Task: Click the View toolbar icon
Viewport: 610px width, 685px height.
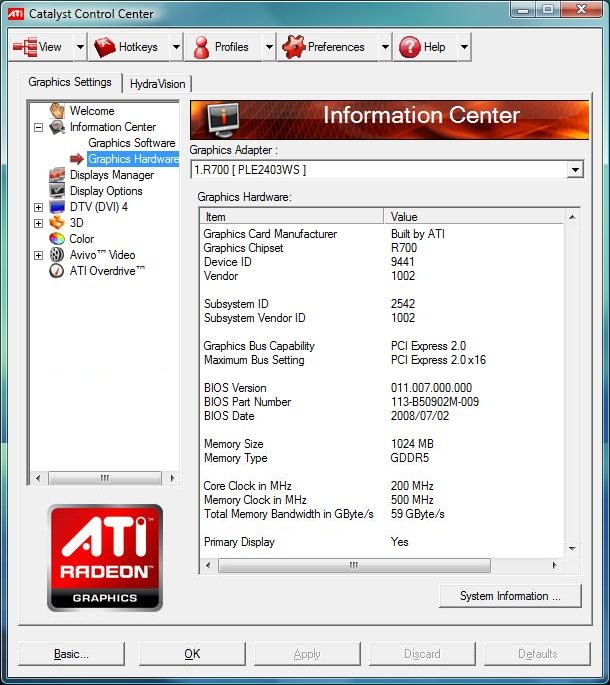Action: pos(25,47)
